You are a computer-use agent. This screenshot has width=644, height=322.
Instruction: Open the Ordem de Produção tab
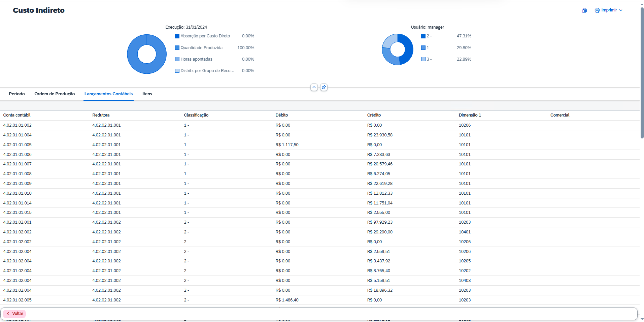tap(55, 94)
